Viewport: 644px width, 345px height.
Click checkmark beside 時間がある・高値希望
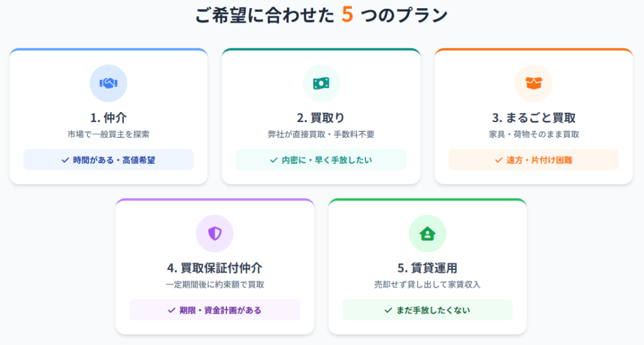coord(65,160)
